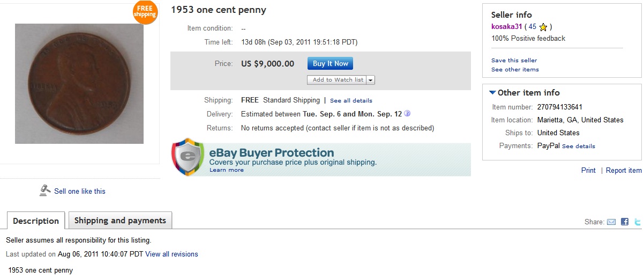
Task: Click the delivery estimate help icon
Action: (x=407, y=114)
